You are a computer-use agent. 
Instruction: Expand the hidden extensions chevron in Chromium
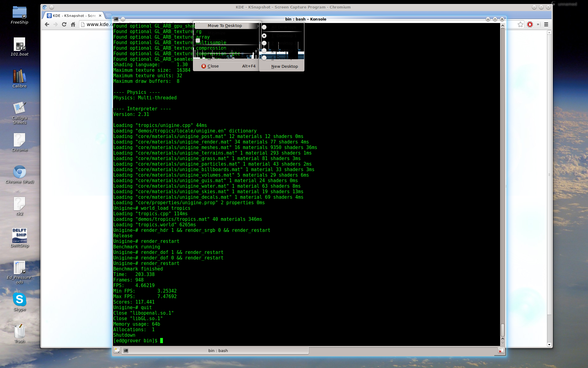(x=538, y=25)
